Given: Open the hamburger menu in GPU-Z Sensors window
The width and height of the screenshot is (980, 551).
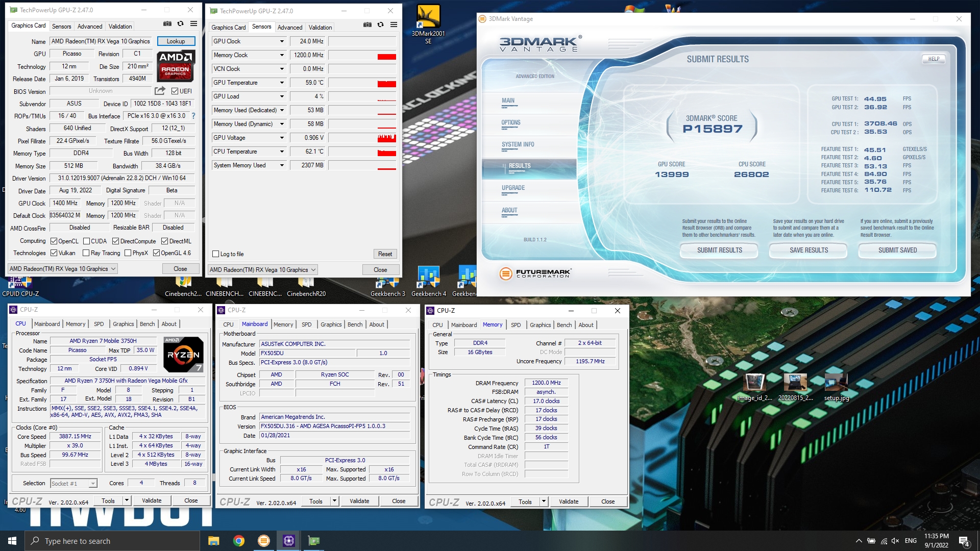Looking at the screenshot, I should [x=394, y=25].
